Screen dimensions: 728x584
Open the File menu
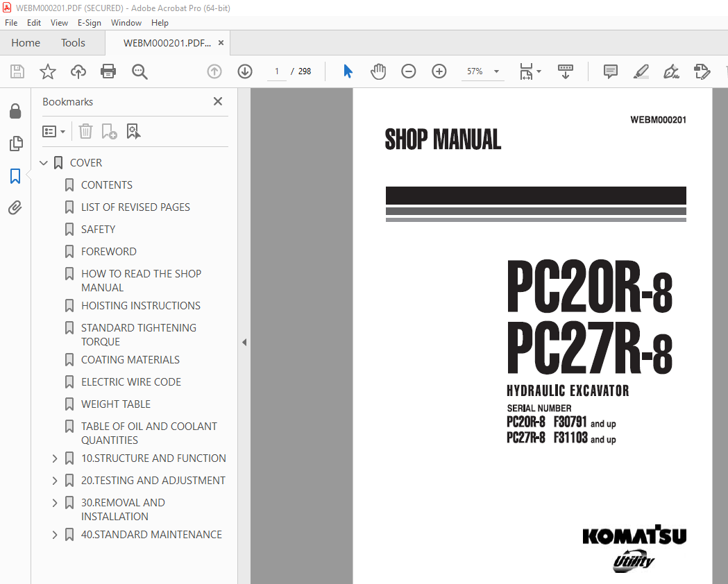(11, 23)
